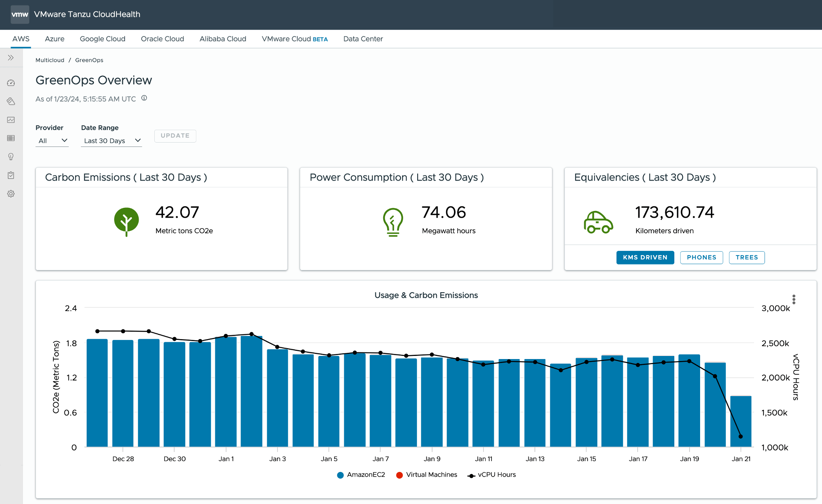Toggle the AmazonEC2 legend swatch

point(340,475)
